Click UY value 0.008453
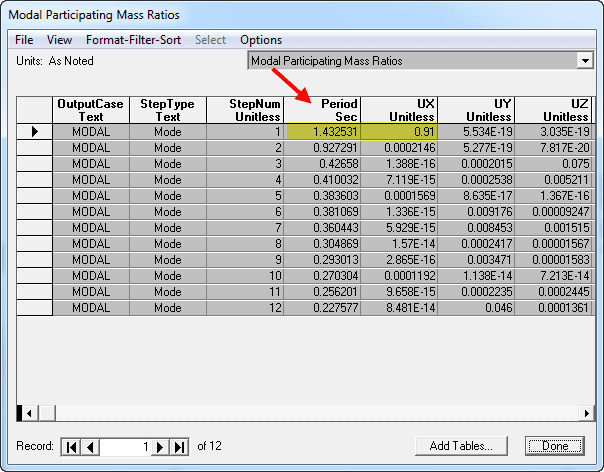This screenshot has height=472, width=604. click(476, 228)
